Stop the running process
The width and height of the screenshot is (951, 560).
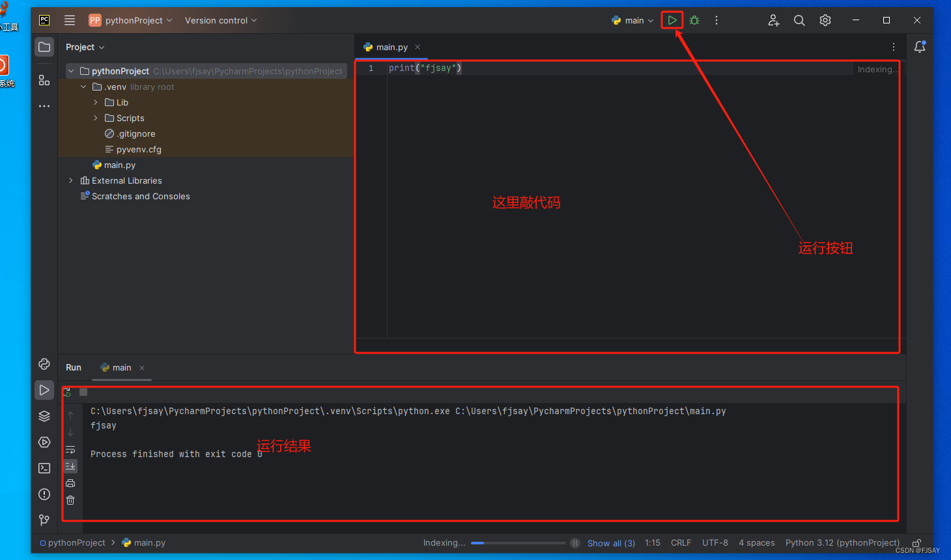click(x=83, y=392)
